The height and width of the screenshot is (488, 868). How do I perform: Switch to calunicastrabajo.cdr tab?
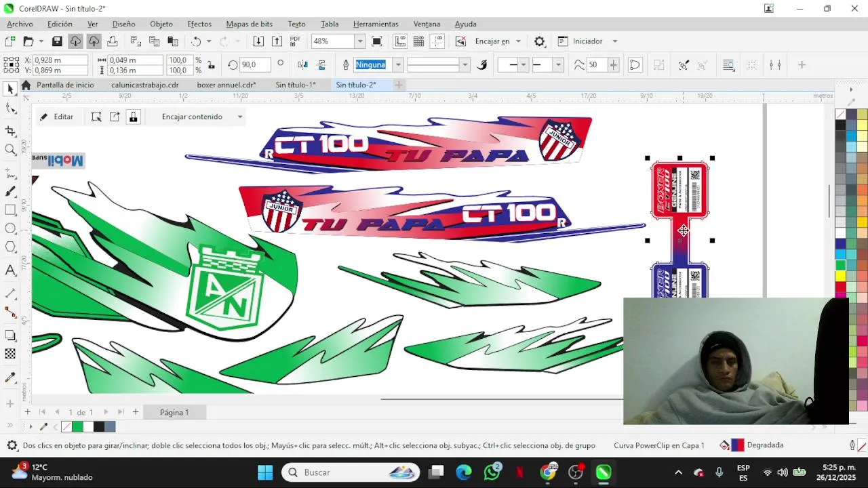[145, 85]
